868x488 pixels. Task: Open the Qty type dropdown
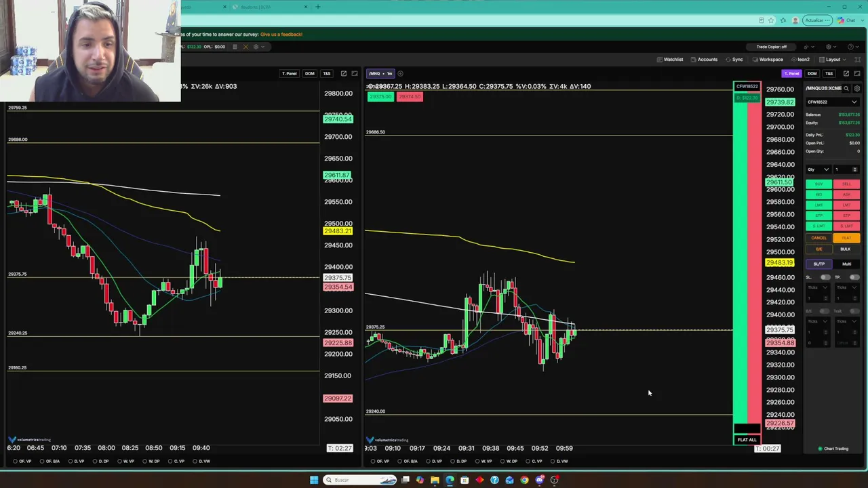[x=818, y=169]
